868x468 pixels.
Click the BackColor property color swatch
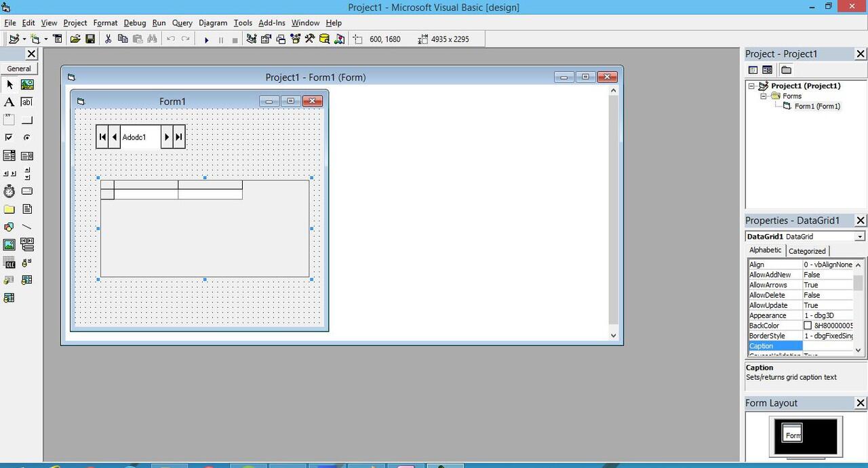(808, 326)
